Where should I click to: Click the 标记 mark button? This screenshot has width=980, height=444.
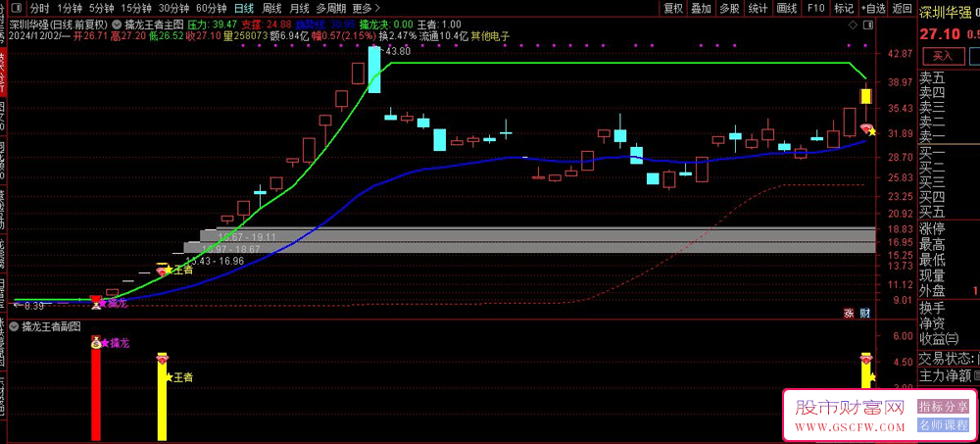844,8
